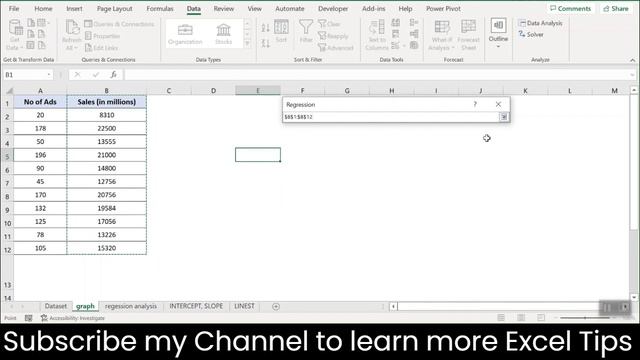Click the Refresh All button
Viewport: 640px width, 360px height.
[x=72, y=35]
